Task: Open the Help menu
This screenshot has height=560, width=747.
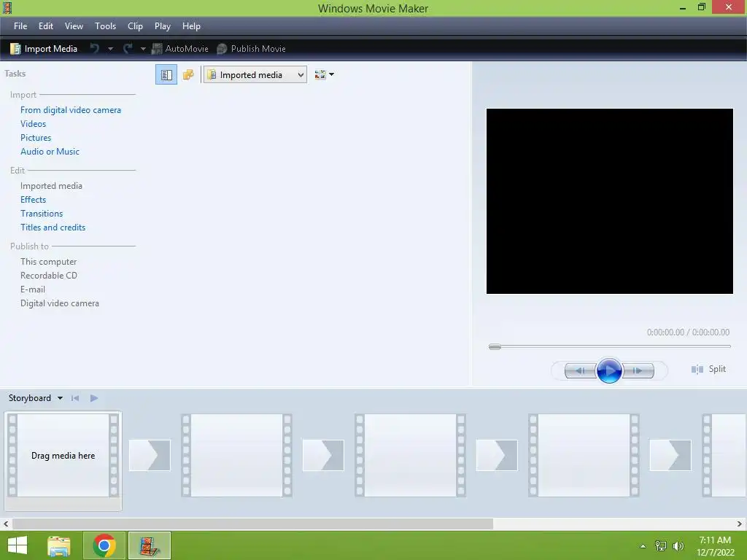Action: (192, 26)
